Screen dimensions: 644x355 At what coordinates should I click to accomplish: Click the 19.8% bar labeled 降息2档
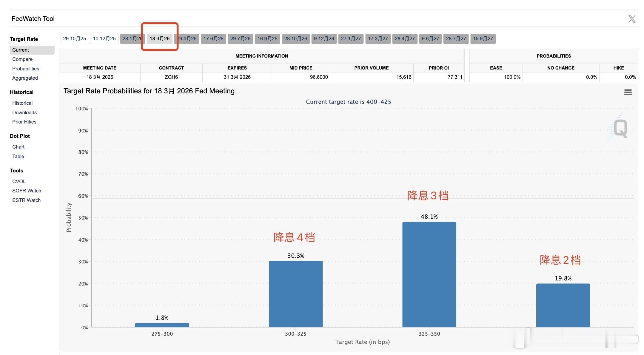(563, 305)
